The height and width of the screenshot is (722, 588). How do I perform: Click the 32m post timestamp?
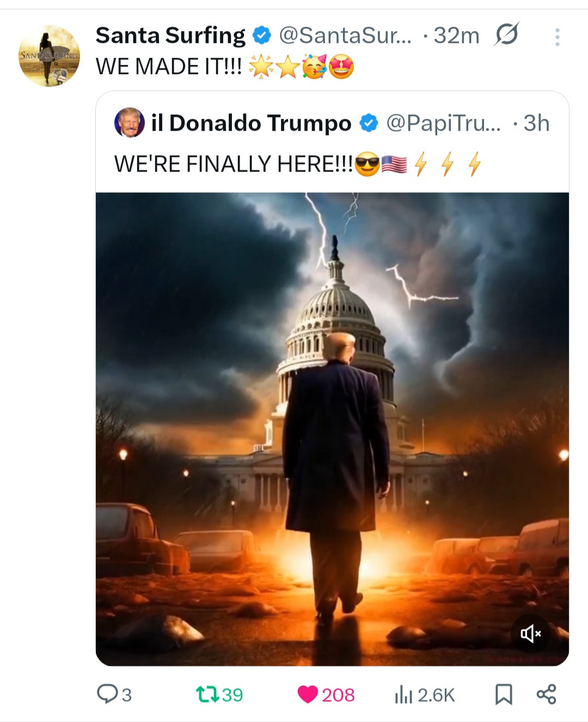[x=456, y=35]
